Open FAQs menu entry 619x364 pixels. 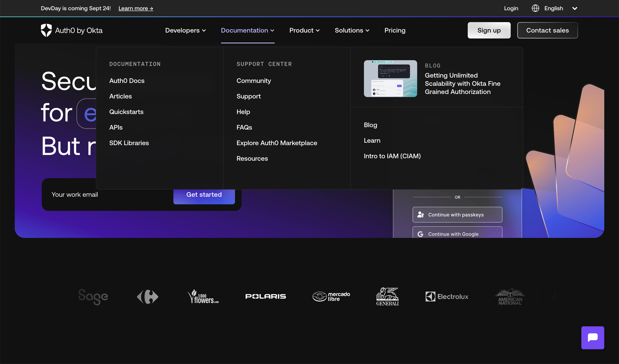(244, 127)
